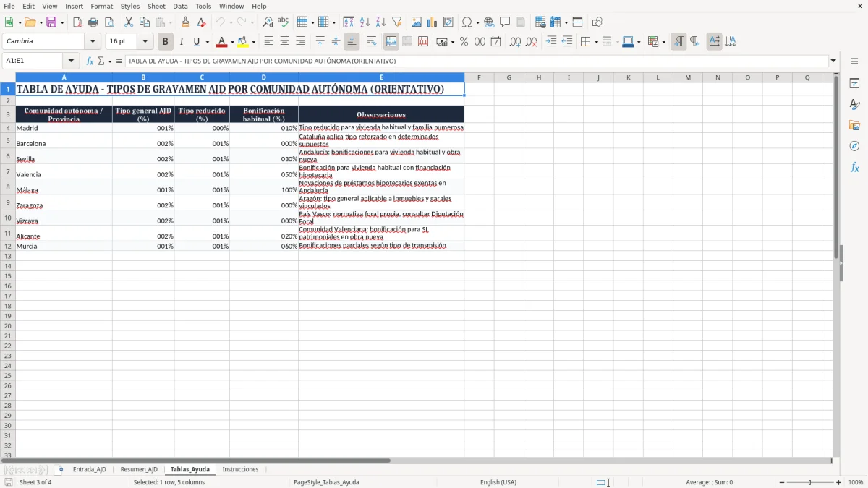Open Function Wizard fx icon
The width and height of the screenshot is (868, 488).
point(90,61)
